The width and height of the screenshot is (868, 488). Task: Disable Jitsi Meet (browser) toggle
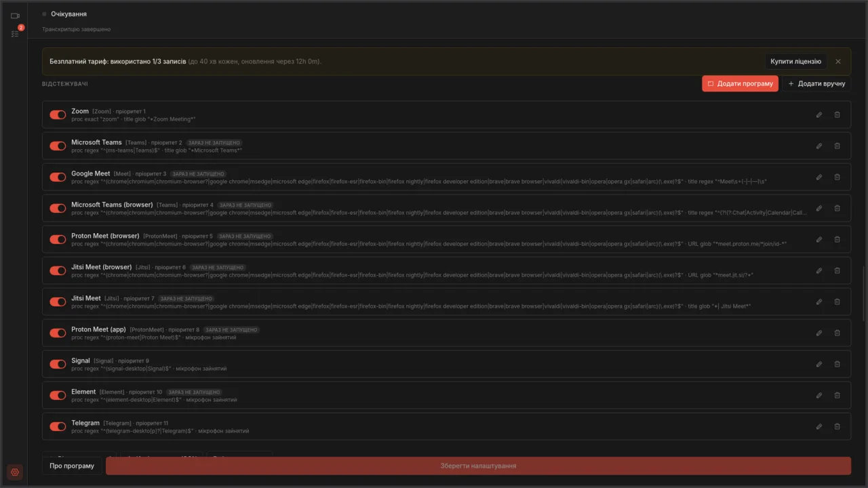[x=58, y=270]
